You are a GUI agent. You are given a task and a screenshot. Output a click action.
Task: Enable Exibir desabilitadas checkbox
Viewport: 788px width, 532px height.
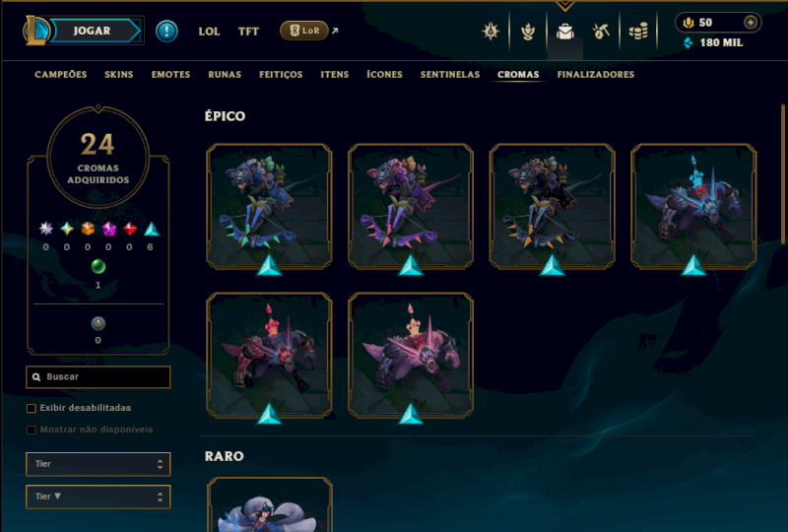(32, 408)
